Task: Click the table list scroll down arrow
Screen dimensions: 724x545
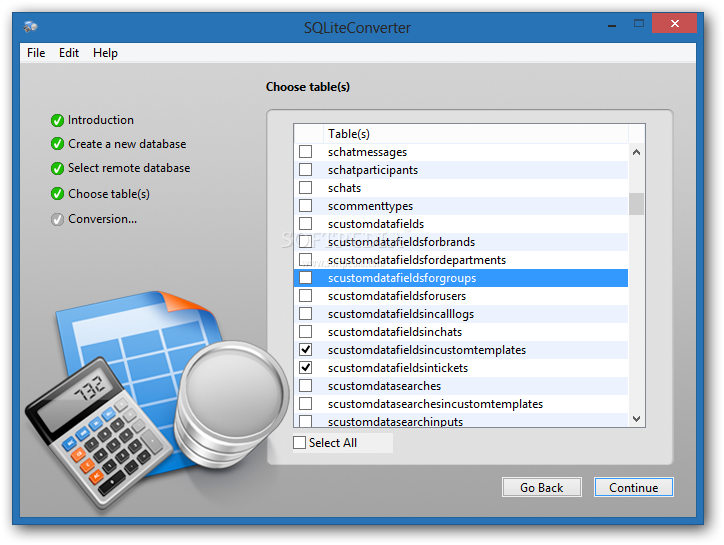Action: click(636, 418)
